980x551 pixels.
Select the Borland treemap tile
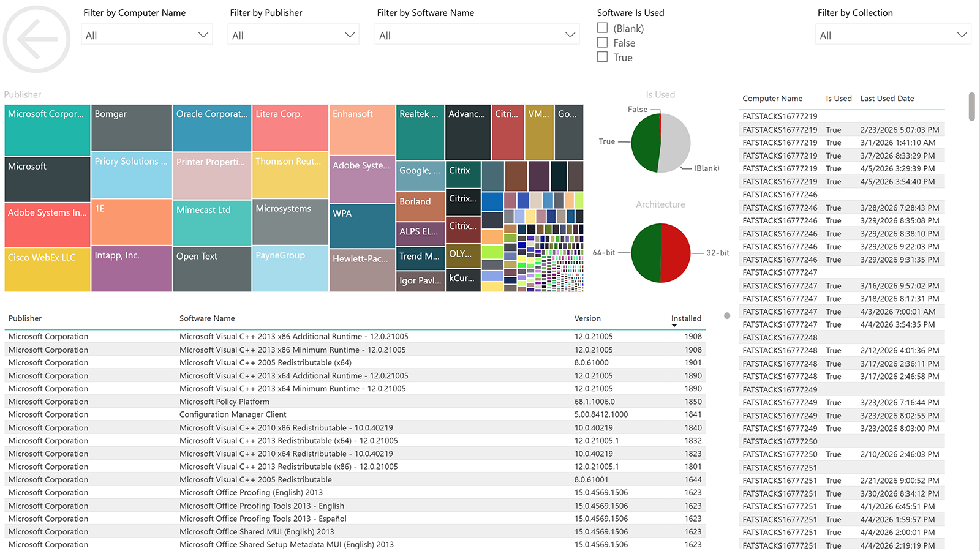(420, 206)
